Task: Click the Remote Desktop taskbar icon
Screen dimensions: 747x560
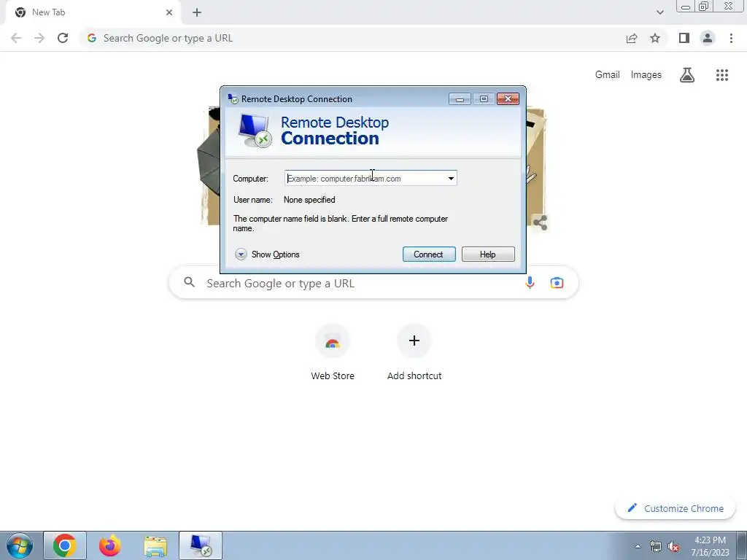Action: pos(201,545)
